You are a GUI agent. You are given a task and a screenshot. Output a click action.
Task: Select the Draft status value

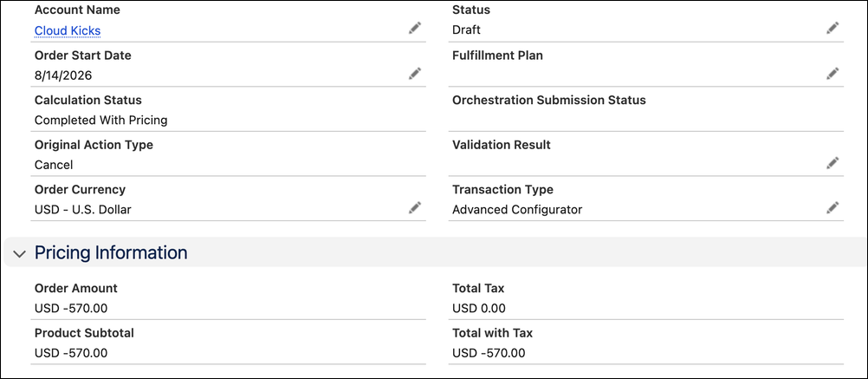pos(466,29)
